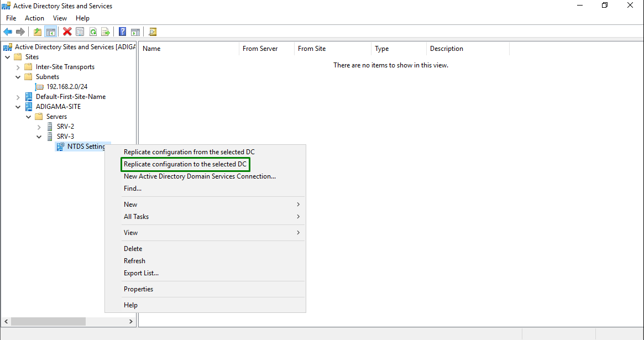The image size is (644, 340).
Task: Collapse the ADIGAMA-SITE node
Action: point(18,107)
